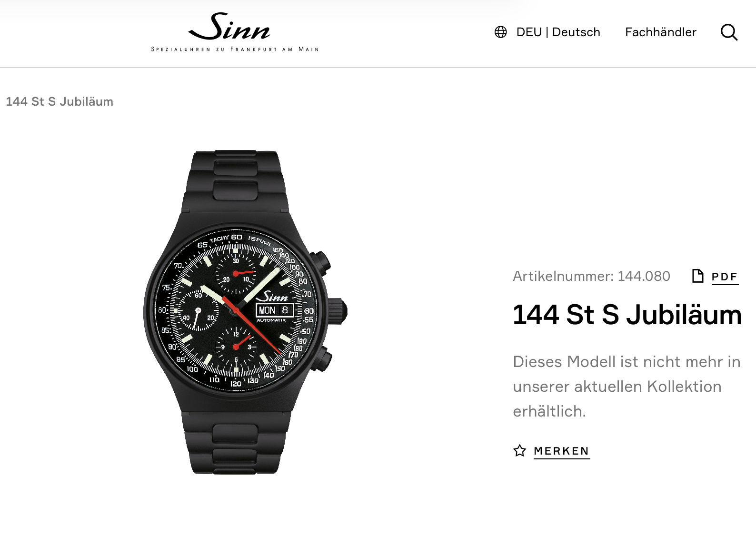This screenshot has height=536, width=756.
Task: Click the globe language icon
Action: tap(500, 32)
